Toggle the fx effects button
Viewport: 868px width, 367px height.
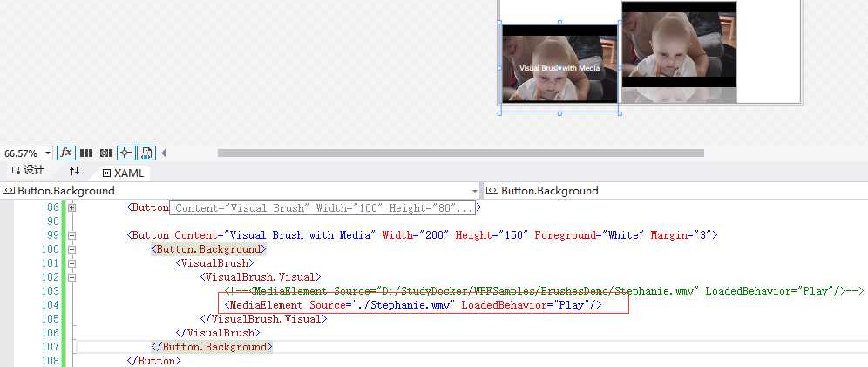[x=66, y=153]
